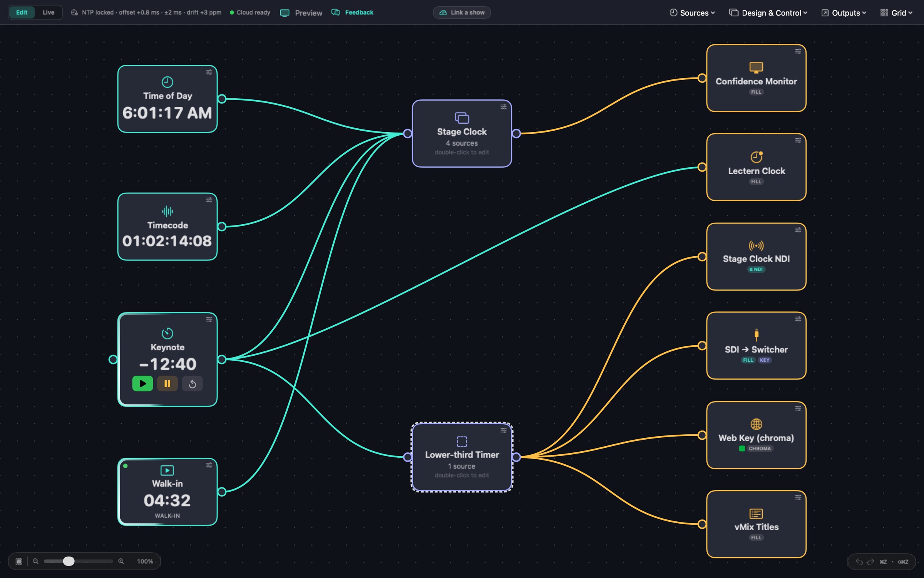
Task: Open the Grid dropdown
Action: pos(896,13)
